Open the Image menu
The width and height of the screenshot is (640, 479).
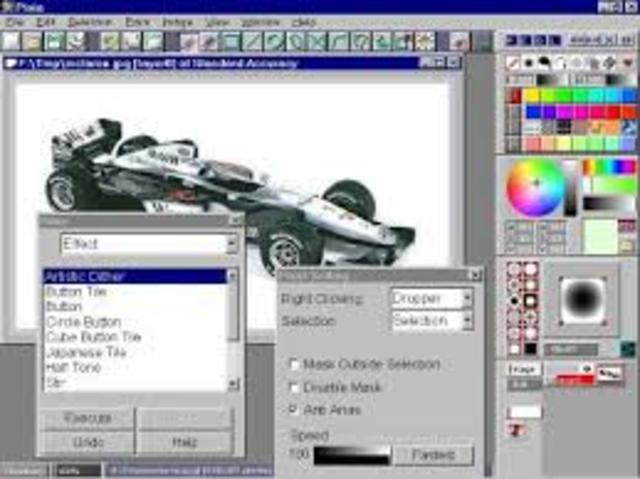178,22
